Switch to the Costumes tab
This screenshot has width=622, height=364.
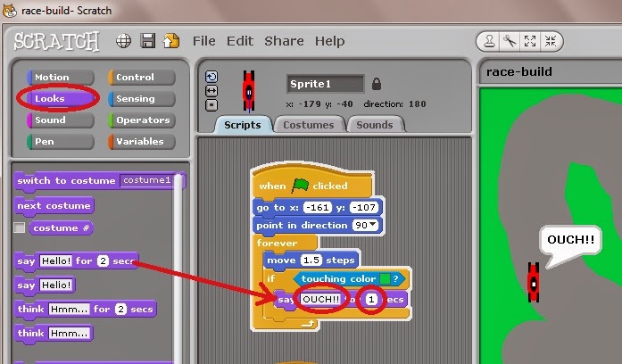point(309,125)
